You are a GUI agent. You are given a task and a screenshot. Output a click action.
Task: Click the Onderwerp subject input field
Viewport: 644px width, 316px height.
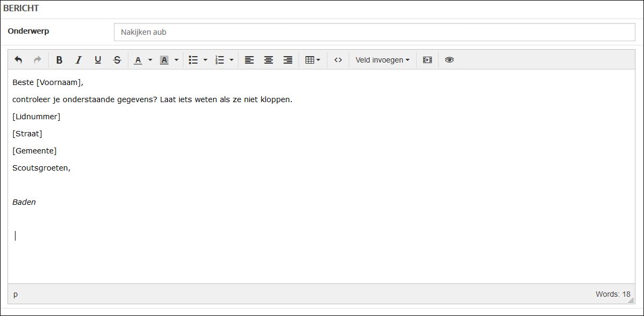(374, 32)
